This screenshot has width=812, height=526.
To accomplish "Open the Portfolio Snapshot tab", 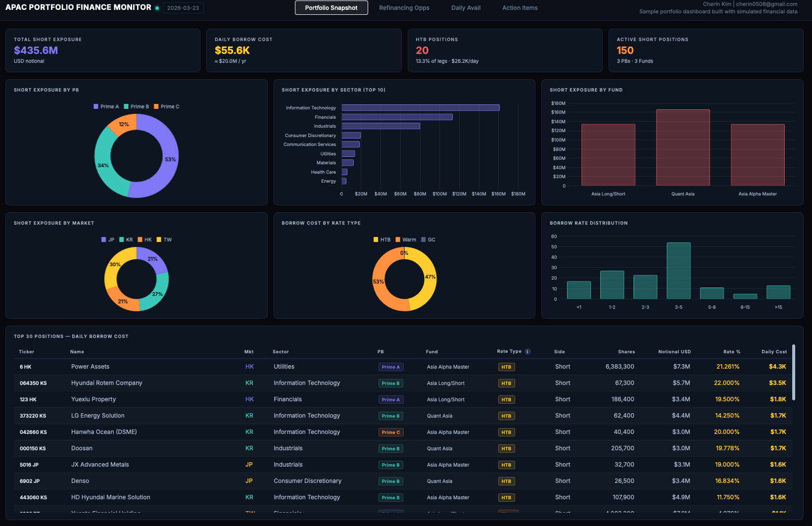I will [x=331, y=8].
